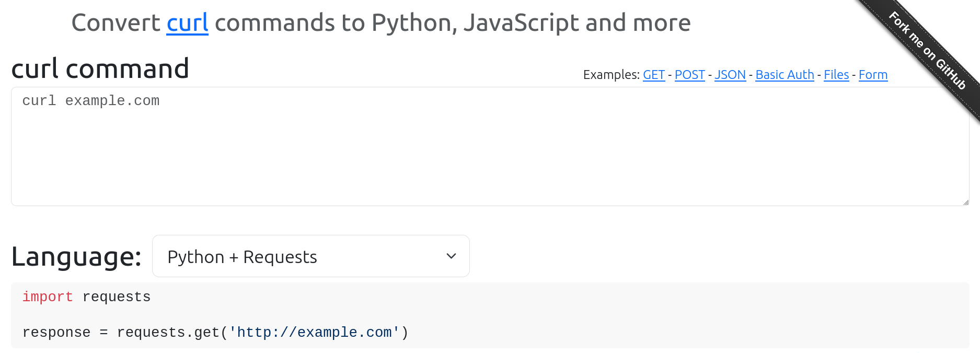The image size is (980, 353).
Task: Click the chevron arrow in the language selector
Action: (x=451, y=256)
